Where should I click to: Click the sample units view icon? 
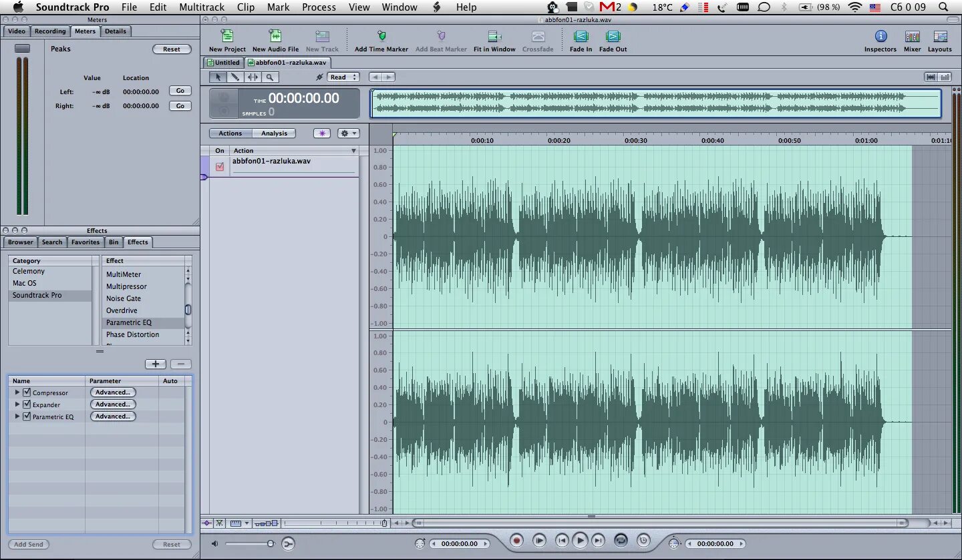coord(945,77)
